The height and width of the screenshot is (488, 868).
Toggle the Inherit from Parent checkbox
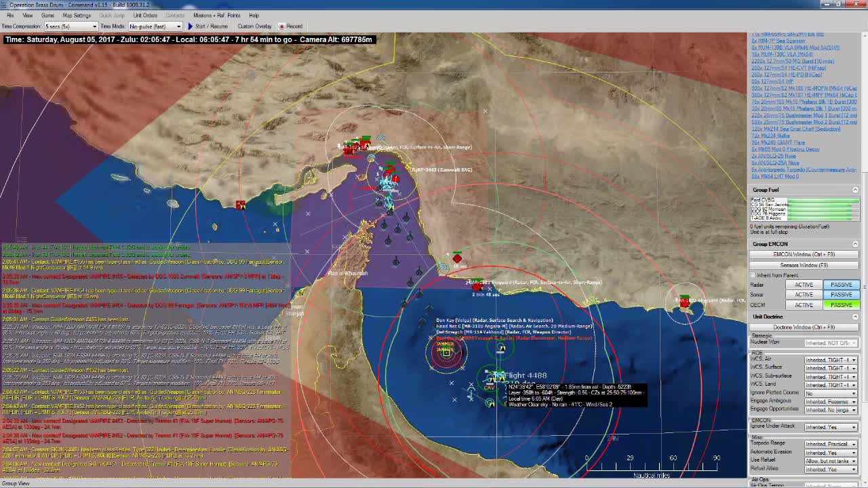tap(753, 276)
